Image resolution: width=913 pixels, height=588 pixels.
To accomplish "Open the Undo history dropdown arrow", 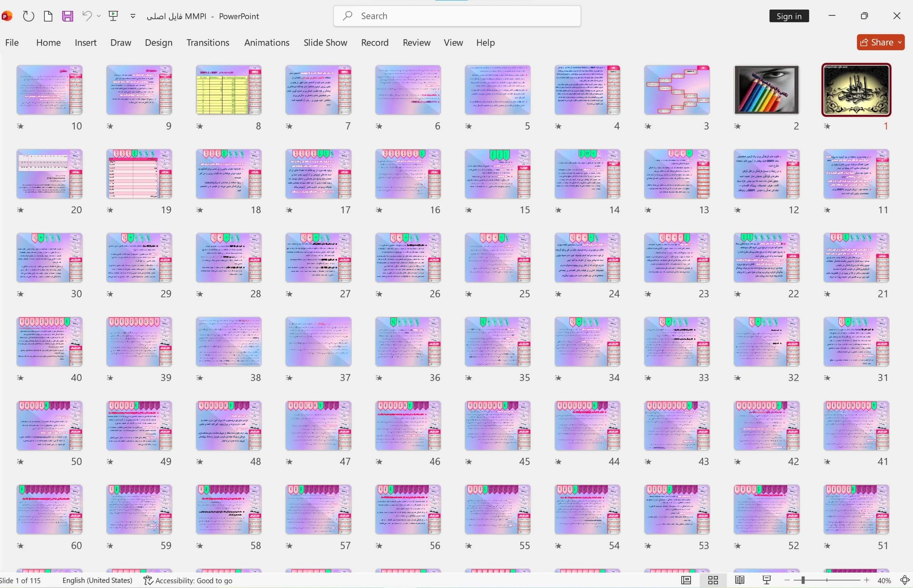I will tap(98, 16).
